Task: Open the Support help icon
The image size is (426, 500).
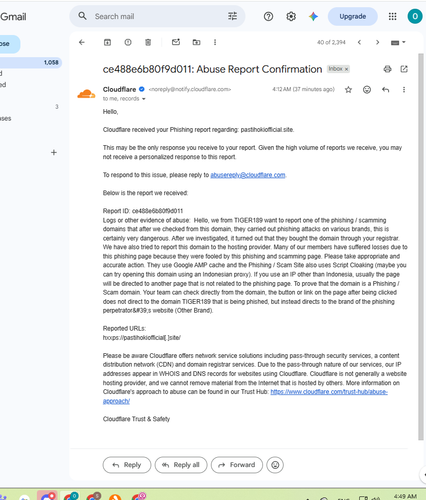Action: tap(268, 16)
